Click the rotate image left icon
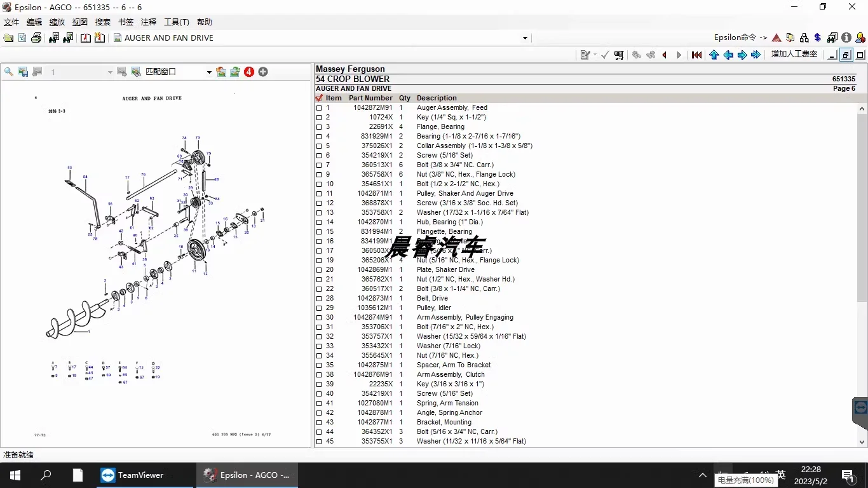The height and width of the screenshot is (488, 868). [220, 72]
